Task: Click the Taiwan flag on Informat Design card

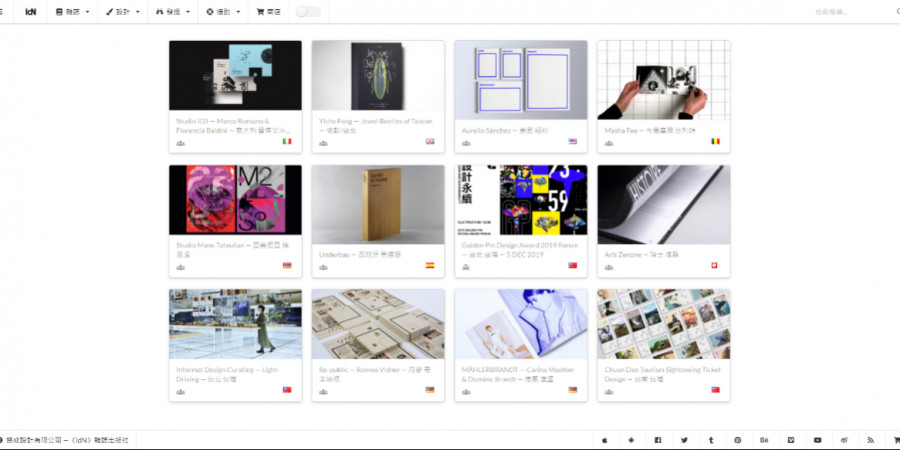Action: (x=287, y=390)
